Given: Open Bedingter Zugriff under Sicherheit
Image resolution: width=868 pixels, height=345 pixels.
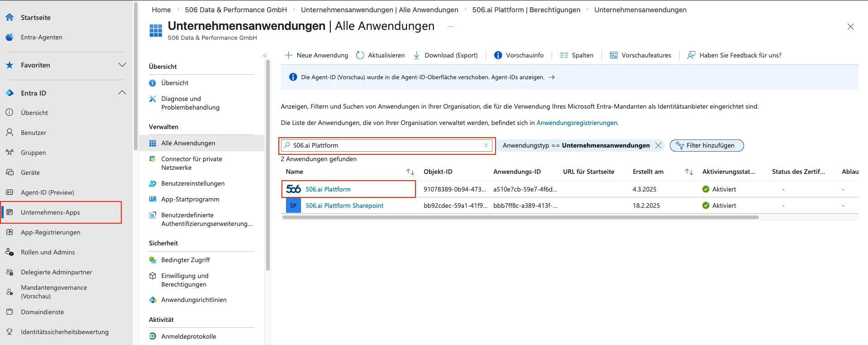Looking at the screenshot, I should click(186, 260).
